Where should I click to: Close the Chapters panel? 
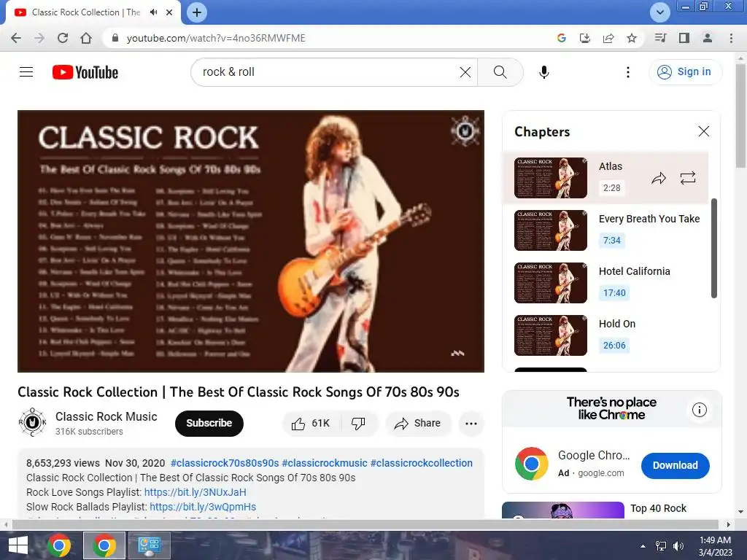tap(704, 131)
